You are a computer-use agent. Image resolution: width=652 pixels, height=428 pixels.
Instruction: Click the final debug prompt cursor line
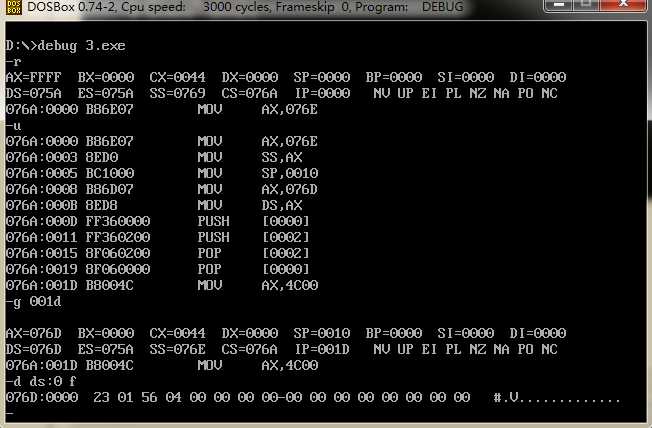(x=10, y=413)
